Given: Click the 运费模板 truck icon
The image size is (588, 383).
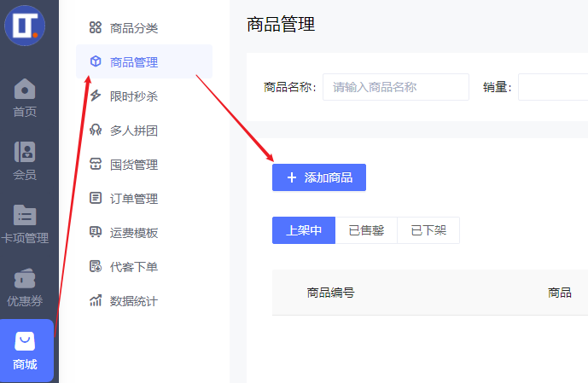Looking at the screenshot, I should click(96, 232).
